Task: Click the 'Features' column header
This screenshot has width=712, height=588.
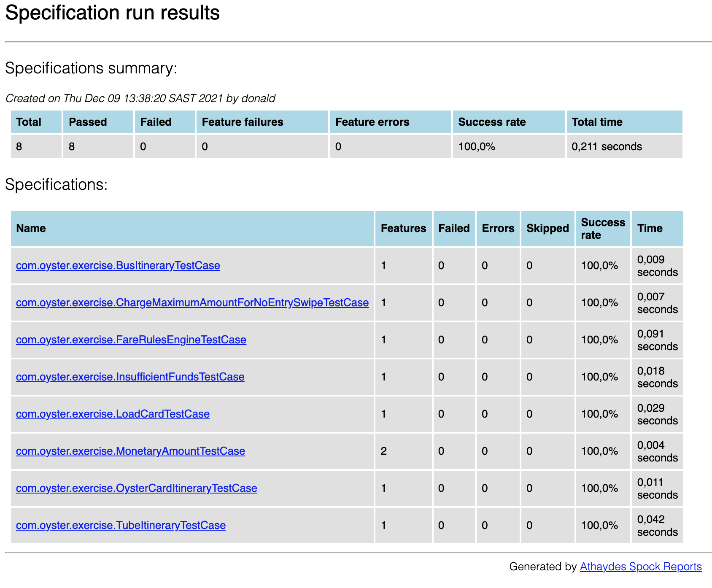Action: pos(404,228)
